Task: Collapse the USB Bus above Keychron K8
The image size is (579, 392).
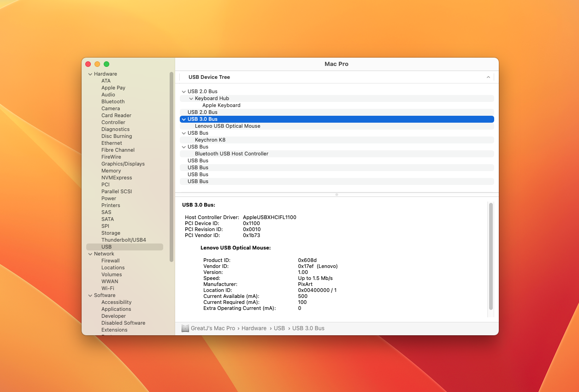Action: [x=184, y=133]
